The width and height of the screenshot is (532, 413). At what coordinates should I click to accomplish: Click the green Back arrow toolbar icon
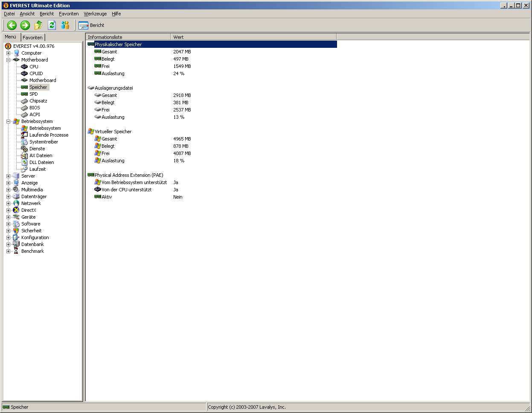pyautogui.click(x=12, y=25)
